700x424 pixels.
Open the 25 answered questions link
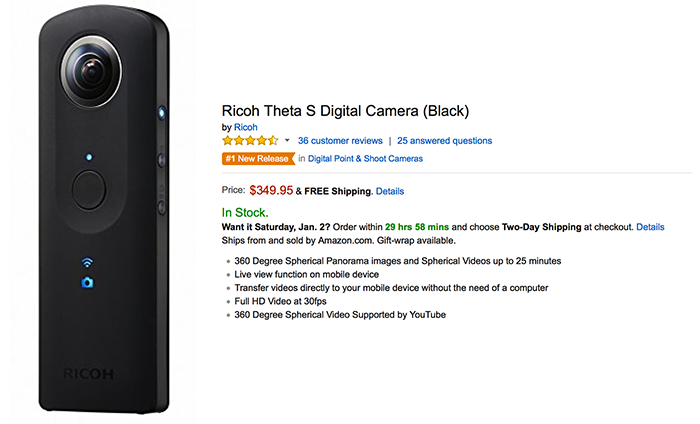click(445, 141)
